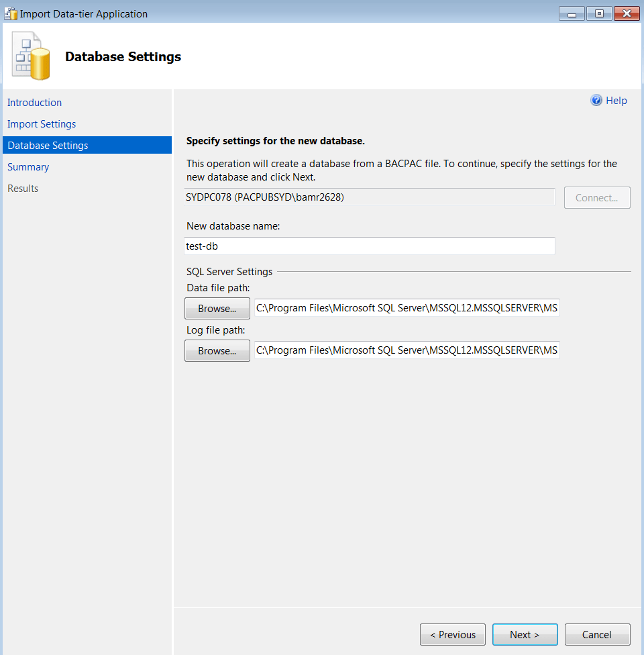The image size is (644, 655).
Task: Click the Results step in the sidebar
Action: 23,189
